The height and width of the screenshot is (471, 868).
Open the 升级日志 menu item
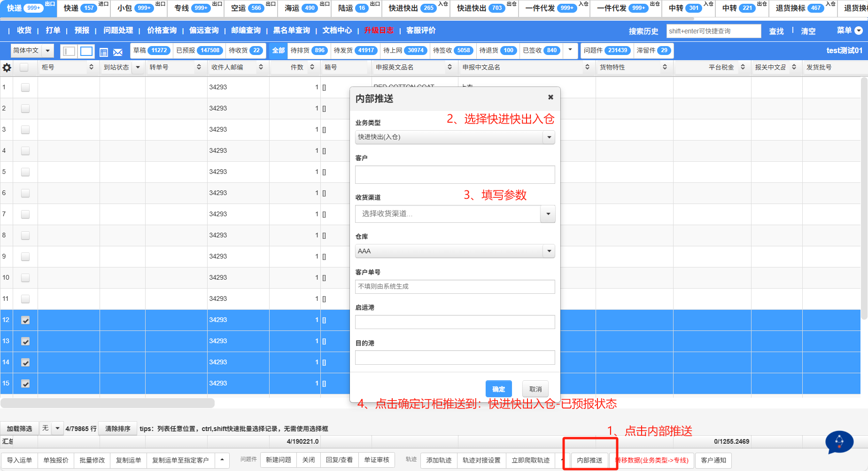[x=379, y=31]
